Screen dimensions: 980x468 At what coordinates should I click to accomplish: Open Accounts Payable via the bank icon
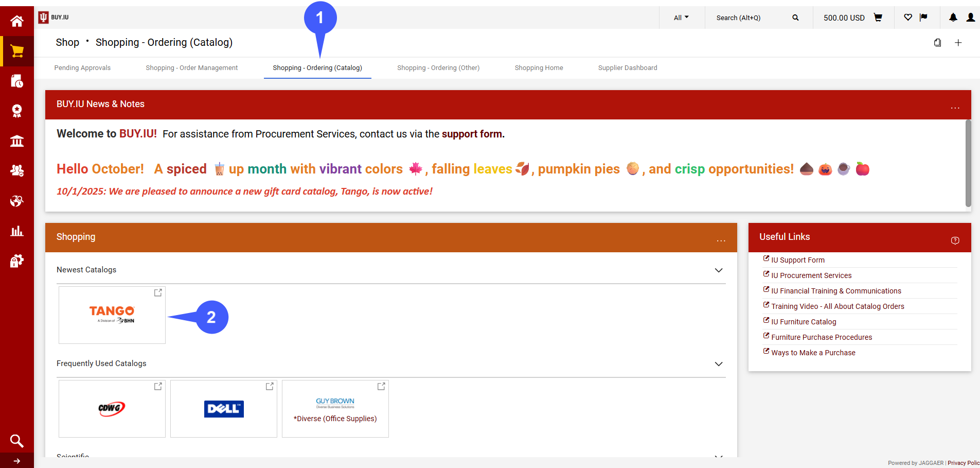17,141
